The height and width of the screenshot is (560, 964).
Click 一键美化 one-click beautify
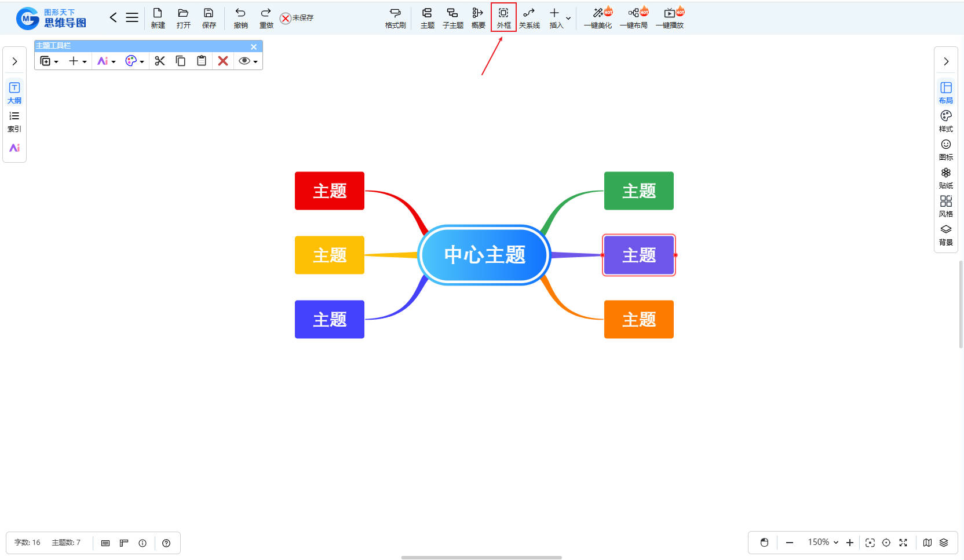598,17
